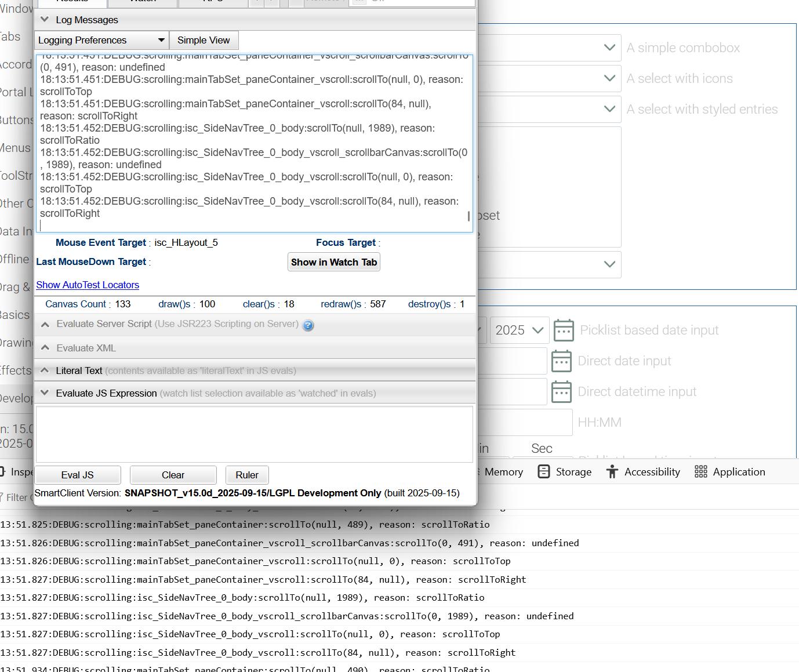The image size is (799, 672).
Task: Open the select with icons dropdown arrow
Action: (x=609, y=78)
